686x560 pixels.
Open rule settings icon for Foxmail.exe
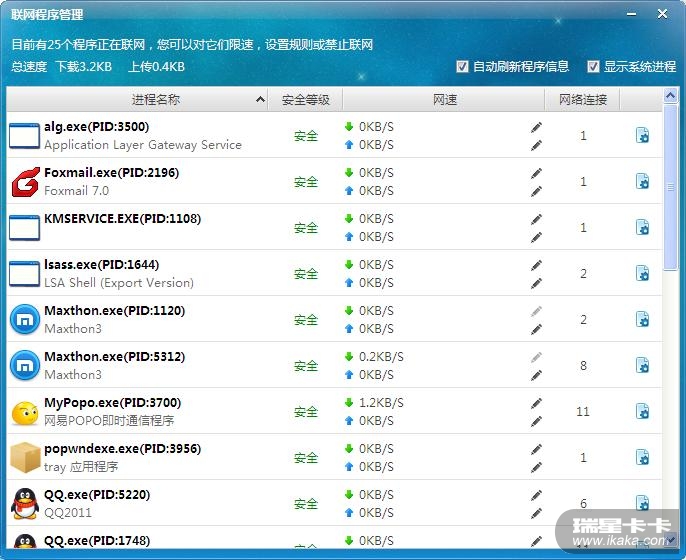[x=642, y=182]
